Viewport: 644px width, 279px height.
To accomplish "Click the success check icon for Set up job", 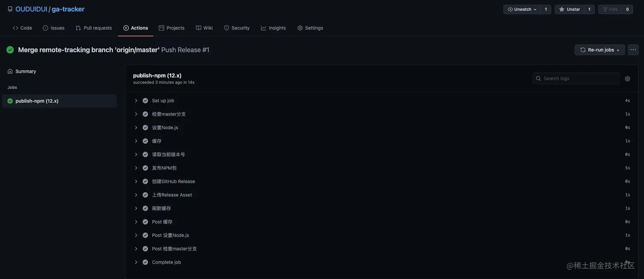I will 145,101.
